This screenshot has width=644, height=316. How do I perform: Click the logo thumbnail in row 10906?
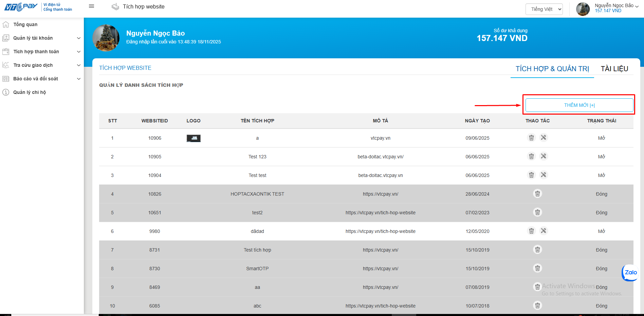pos(194,138)
